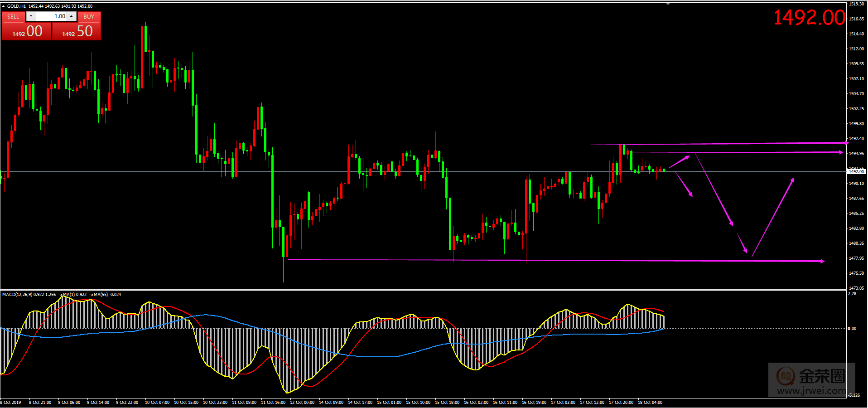The height and width of the screenshot is (408, 868).
Task: Click the chart shift triangle marker at top
Action: pyautogui.click(x=668, y=4)
